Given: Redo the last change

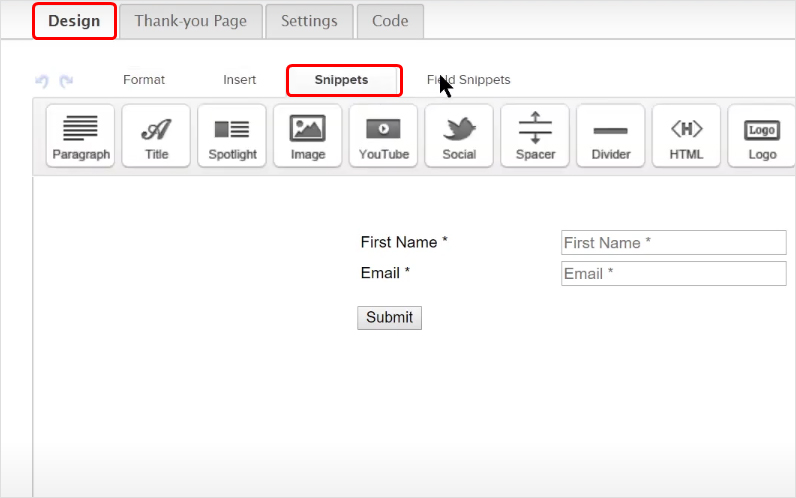Looking at the screenshot, I should click(66, 80).
